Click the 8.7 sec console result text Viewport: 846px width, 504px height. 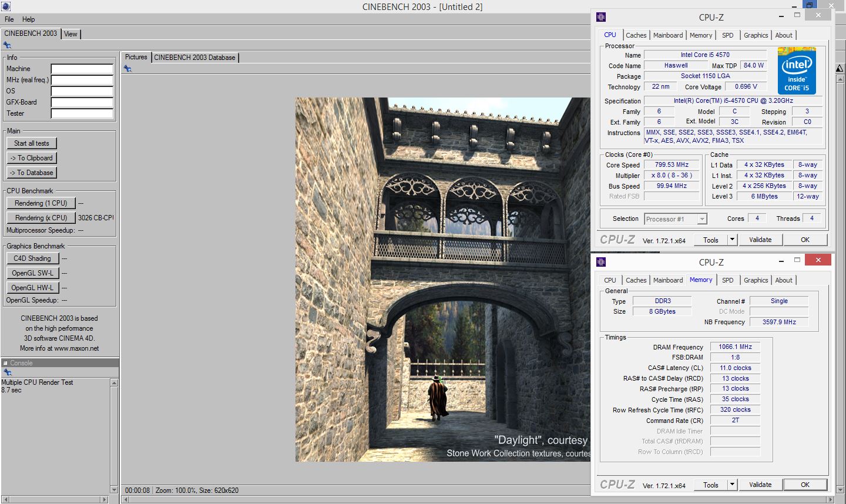11,390
